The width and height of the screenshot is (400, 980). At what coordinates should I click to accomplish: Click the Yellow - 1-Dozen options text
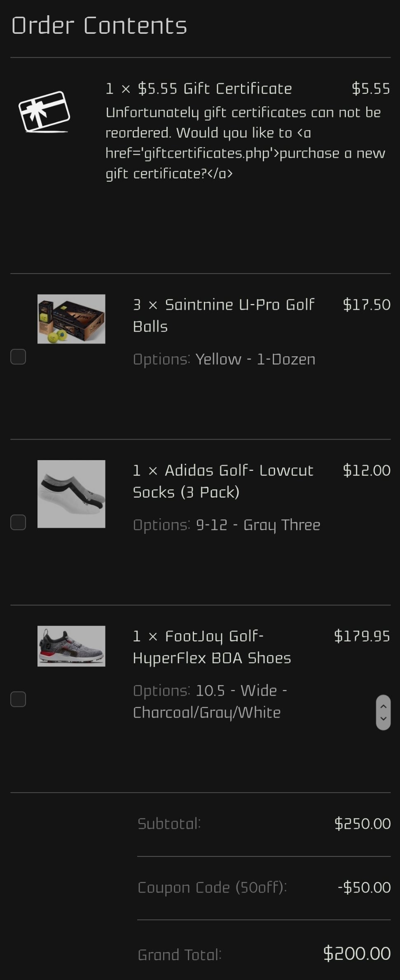(x=255, y=359)
